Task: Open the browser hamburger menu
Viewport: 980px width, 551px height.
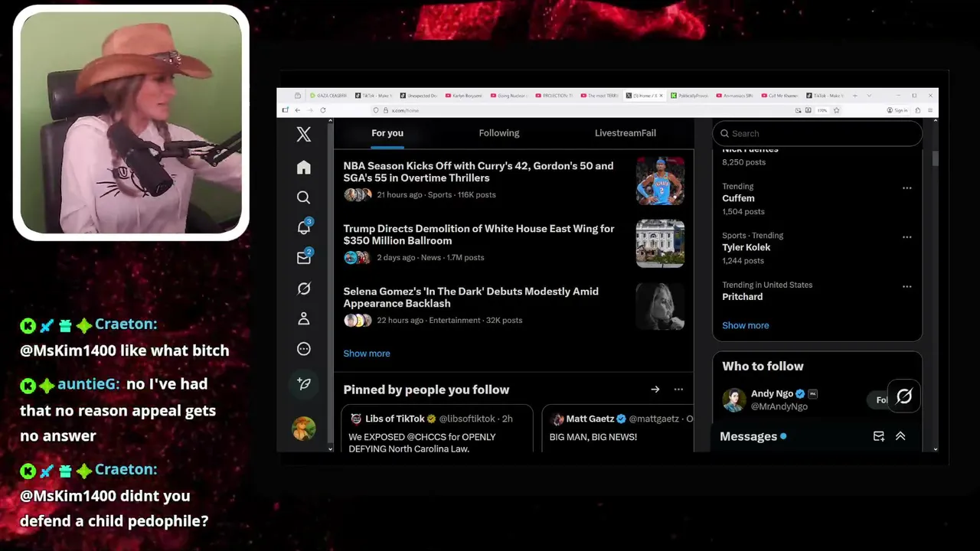Action: (x=930, y=110)
